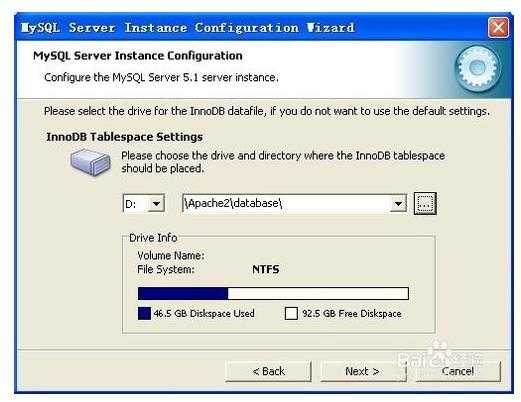Click the dark blue used diskspace square
The image size is (521, 402).
coord(144,313)
